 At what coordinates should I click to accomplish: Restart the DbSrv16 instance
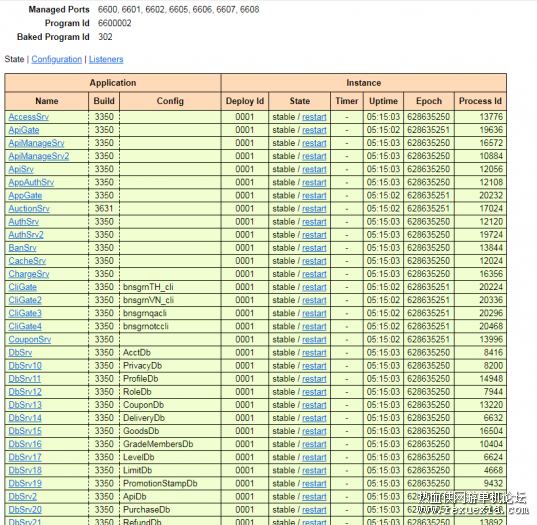tap(314, 444)
